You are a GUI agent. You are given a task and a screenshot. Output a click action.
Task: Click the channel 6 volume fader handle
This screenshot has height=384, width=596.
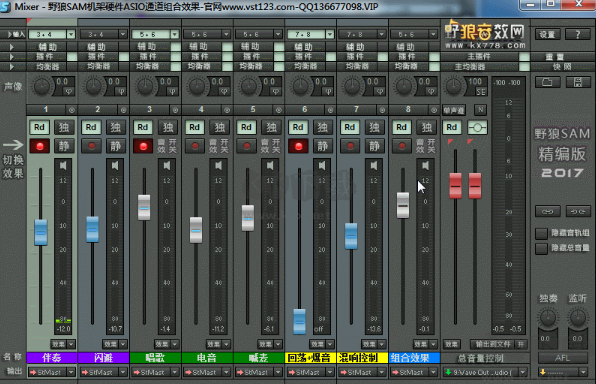click(300, 322)
